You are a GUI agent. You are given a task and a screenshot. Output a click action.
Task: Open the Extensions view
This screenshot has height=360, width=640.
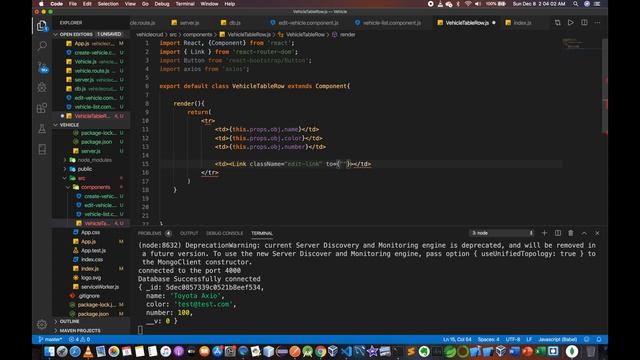[42, 108]
